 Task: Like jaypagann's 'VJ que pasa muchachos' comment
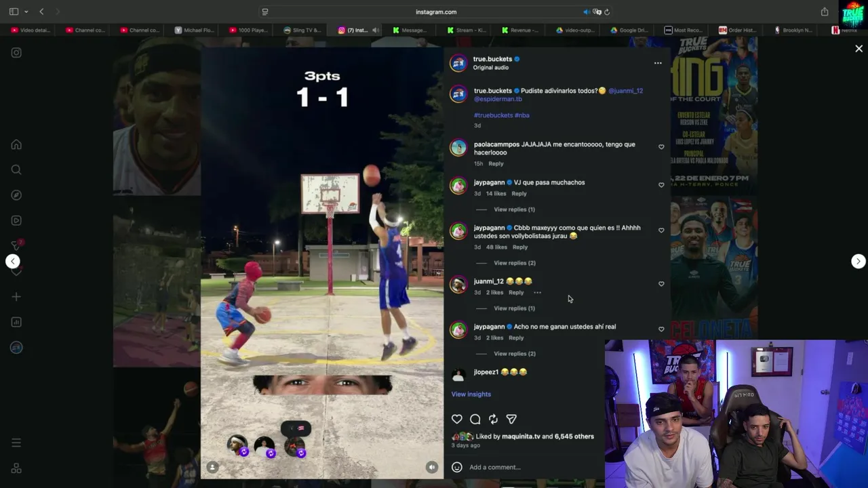click(x=661, y=185)
